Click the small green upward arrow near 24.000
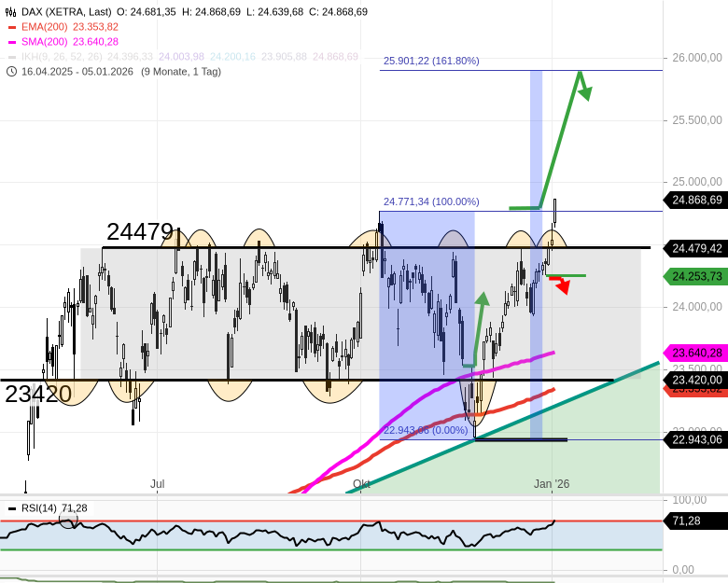Screen dimensions: 728x583 coord(483,298)
